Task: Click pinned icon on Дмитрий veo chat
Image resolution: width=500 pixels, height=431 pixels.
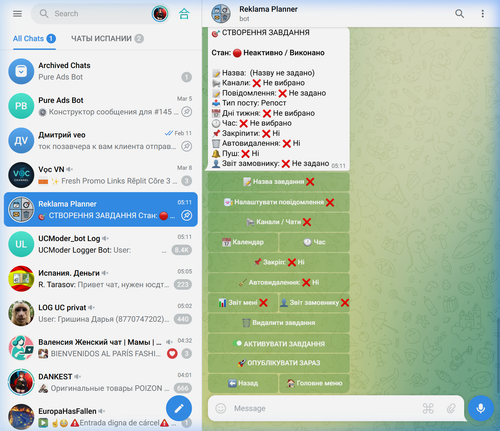Action: click(187, 146)
